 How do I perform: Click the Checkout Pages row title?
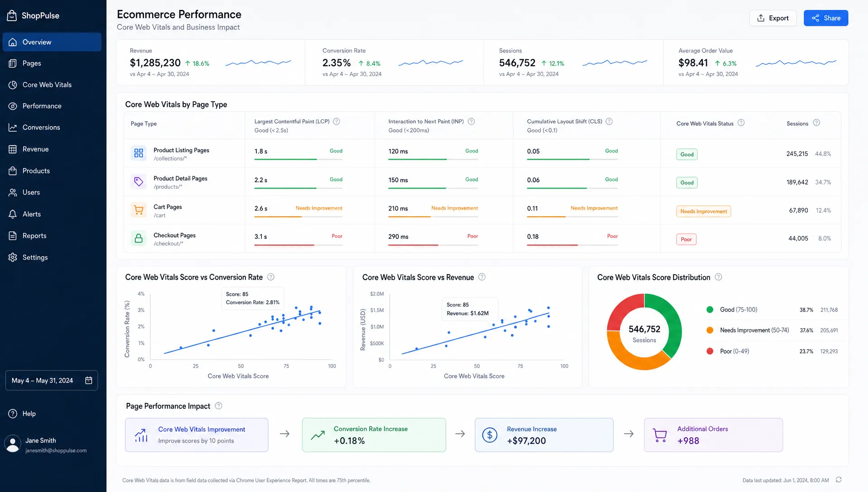175,235
